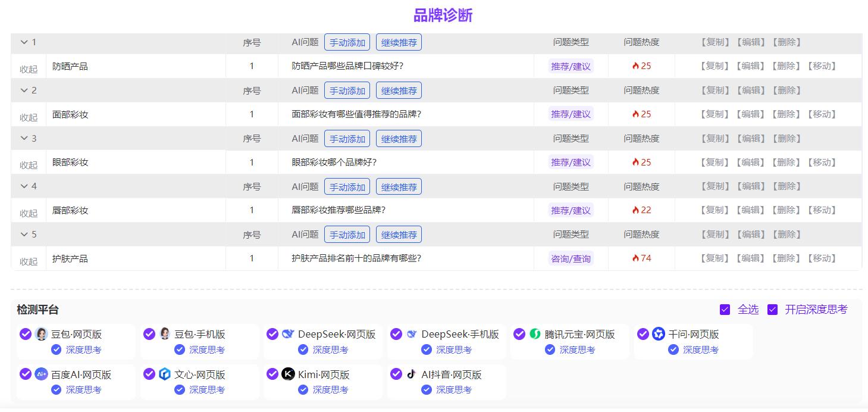The width and height of the screenshot is (868, 412).
Task: Click 继续推荐 button in group 4
Action: coord(399,187)
